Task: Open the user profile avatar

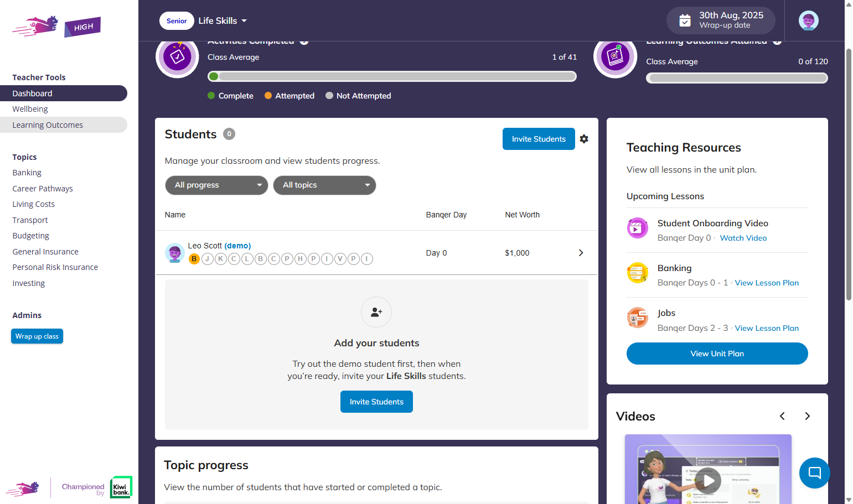Action: tap(808, 20)
